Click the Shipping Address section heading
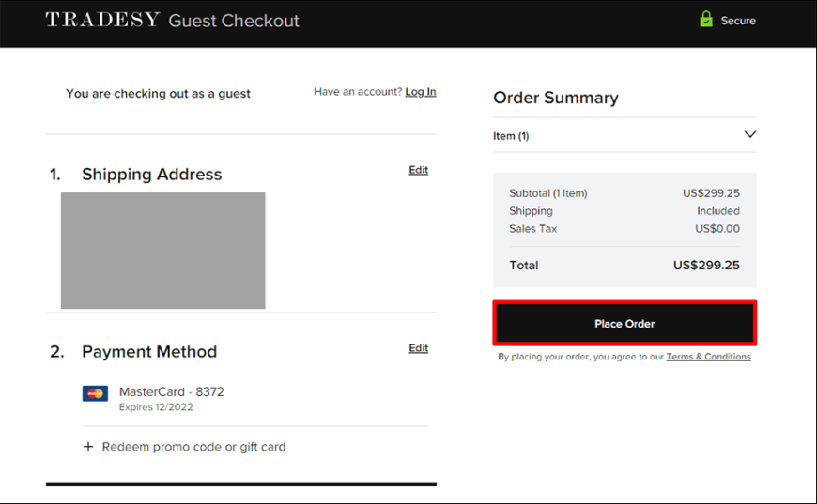The height and width of the screenshot is (504, 817). 151,174
